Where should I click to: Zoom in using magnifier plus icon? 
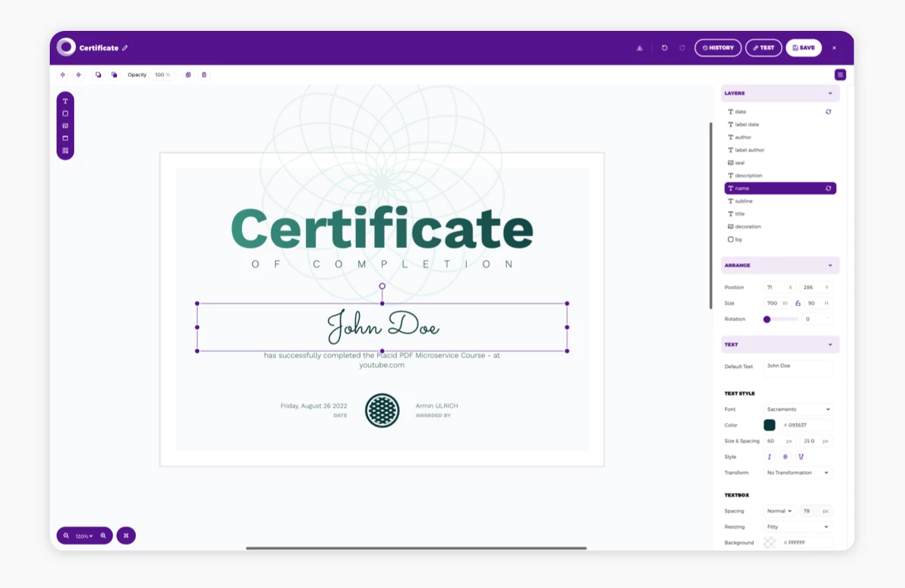(x=103, y=535)
